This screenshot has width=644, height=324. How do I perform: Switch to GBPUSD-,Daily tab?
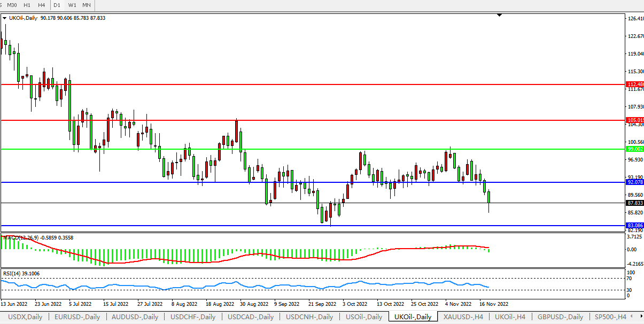point(560,317)
